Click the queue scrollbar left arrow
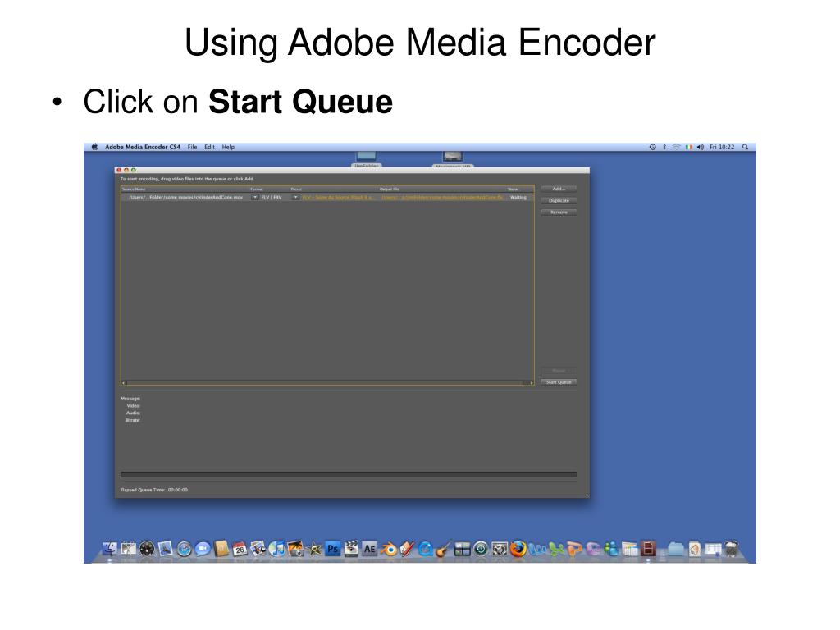This screenshot has height=630, width=840. click(124, 382)
